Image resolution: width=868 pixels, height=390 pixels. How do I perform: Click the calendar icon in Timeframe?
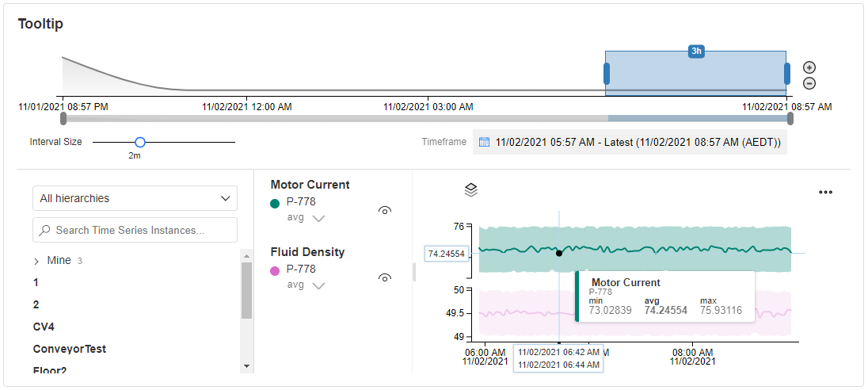click(484, 142)
